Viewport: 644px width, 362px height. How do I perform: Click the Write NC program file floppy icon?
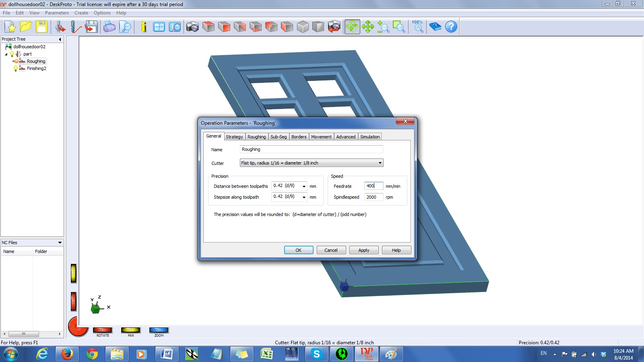tap(91, 27)
